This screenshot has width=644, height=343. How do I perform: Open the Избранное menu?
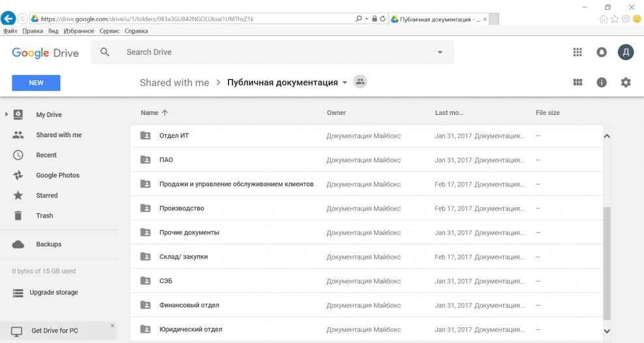click(x=79, y=31)
